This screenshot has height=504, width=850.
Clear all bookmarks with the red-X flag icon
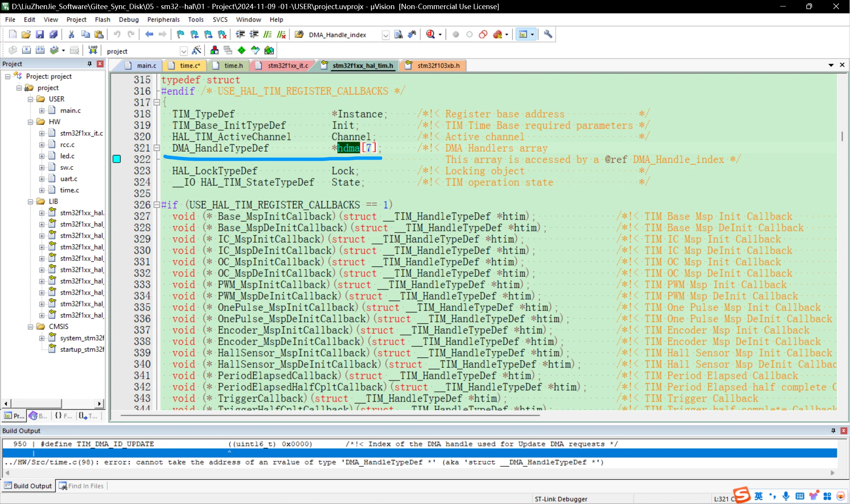point(222,35)
